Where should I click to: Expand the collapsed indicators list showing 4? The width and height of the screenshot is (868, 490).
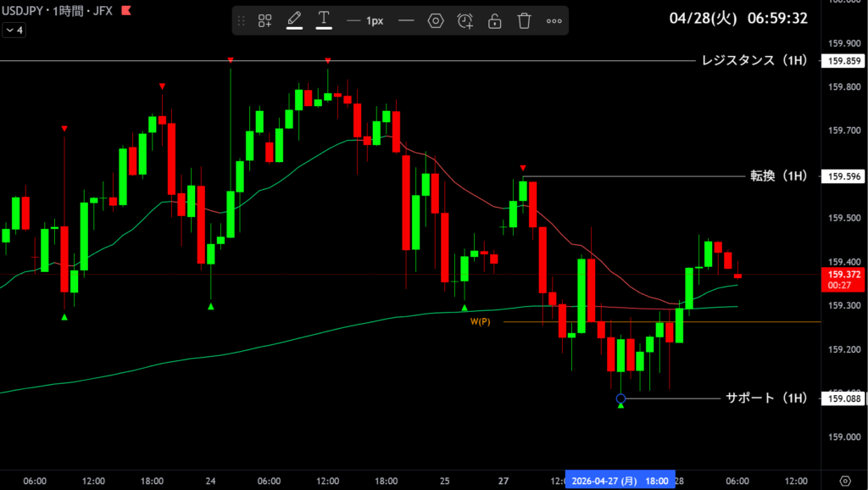click(x=14, y=30)
